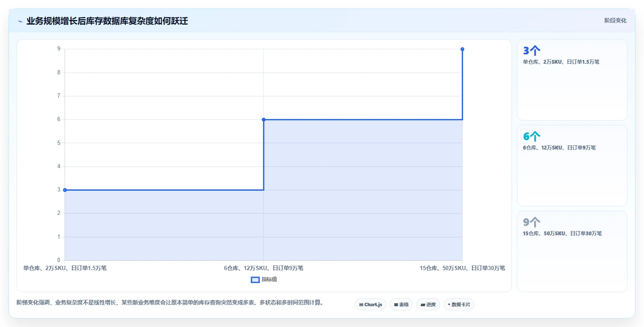
Task: Open the 6个 summary card
Action: coord(572,166)
